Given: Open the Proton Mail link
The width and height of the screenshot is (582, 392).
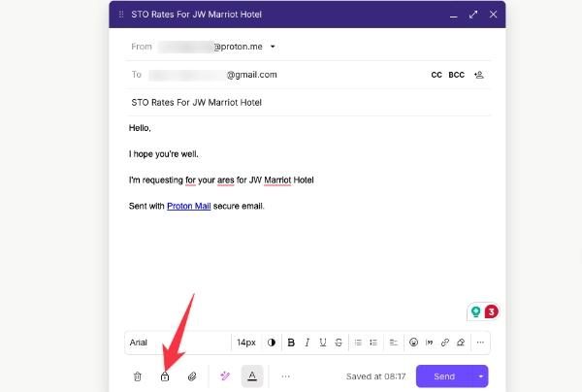Looking at the screenshot, I should click(x=188, y=206).
